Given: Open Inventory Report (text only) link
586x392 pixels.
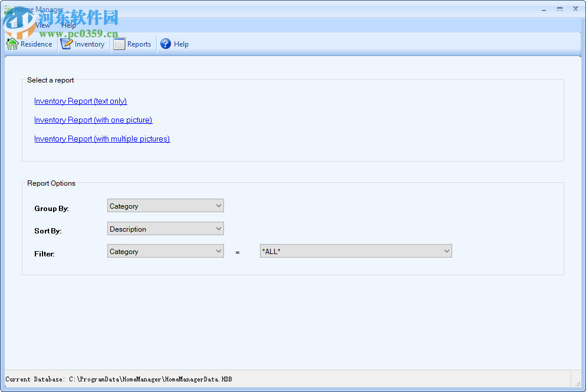Looking at the screenshot, I should [x=80, y=101].
